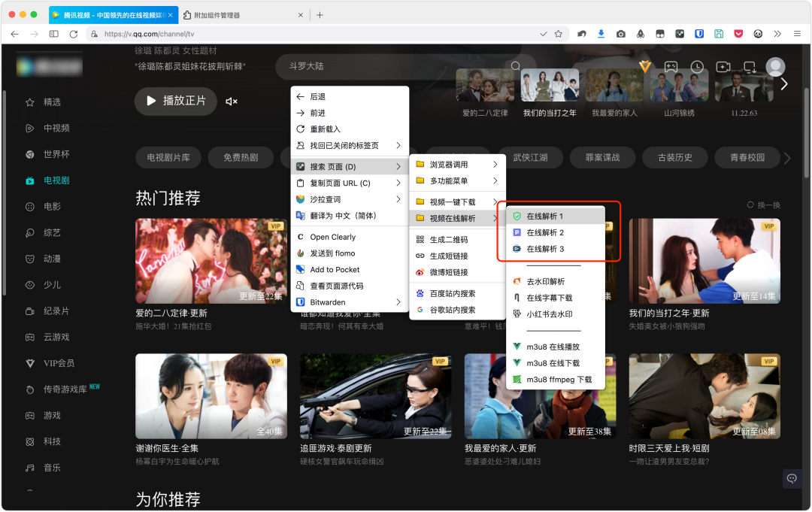Expand 找回已关闭的标签页 submenu
Image resolution: width=812 pixels, height=512 pixels.
coord(350,145)
